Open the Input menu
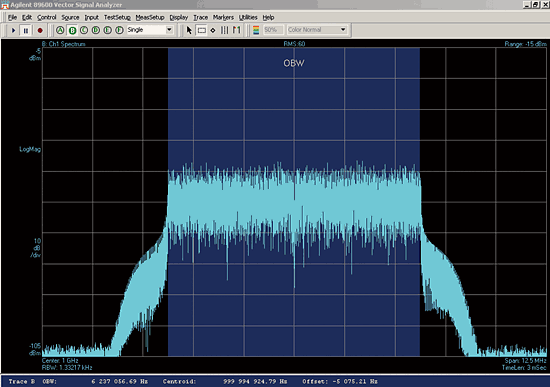 pyautogui.click(x=92, y=17)
